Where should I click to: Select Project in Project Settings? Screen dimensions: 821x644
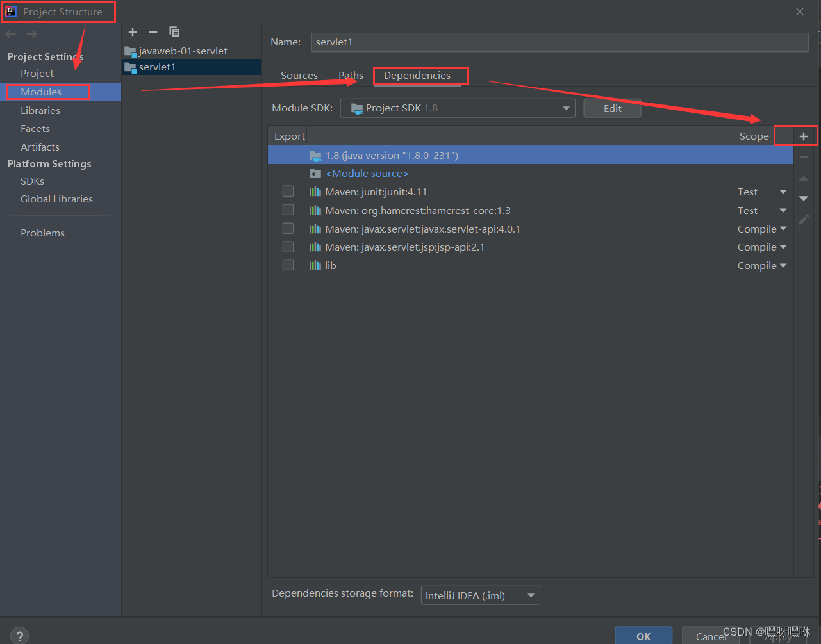[37, 73]
